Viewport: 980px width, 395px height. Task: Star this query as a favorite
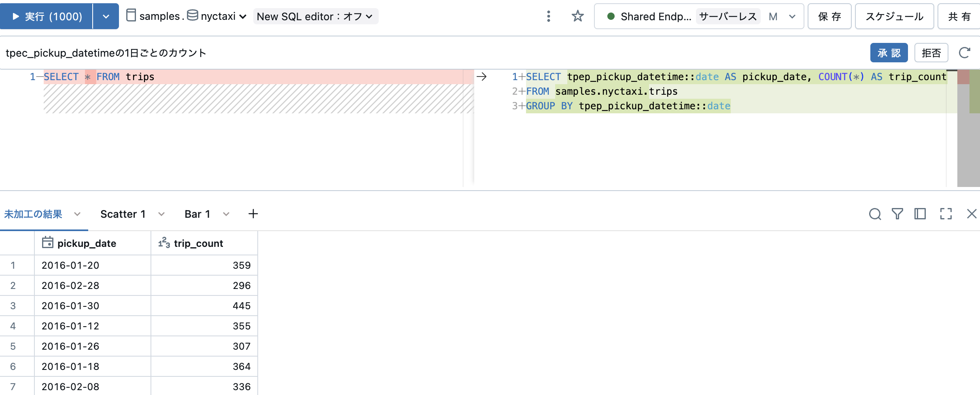pyautogui.click(x=577, y=16)
